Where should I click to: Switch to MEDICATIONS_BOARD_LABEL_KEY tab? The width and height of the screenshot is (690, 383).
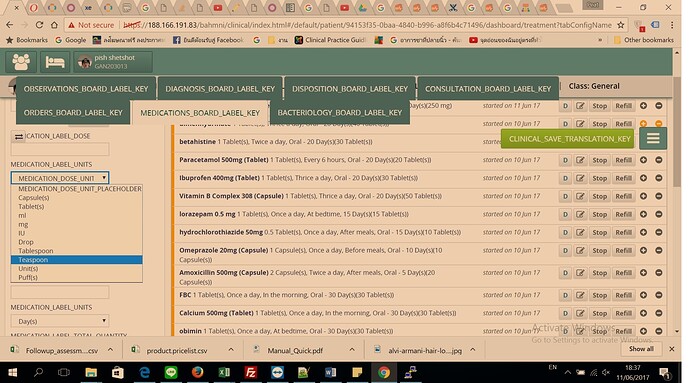pos(200,113)
